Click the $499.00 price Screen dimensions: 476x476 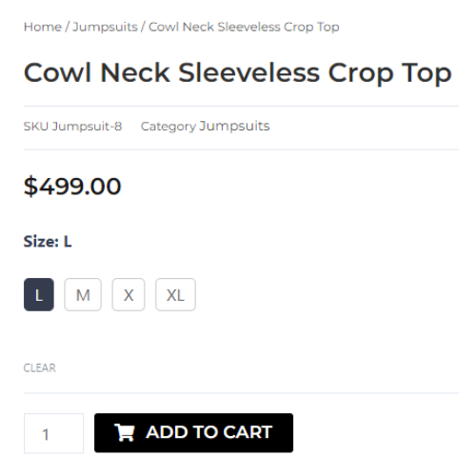coord(72,186)
